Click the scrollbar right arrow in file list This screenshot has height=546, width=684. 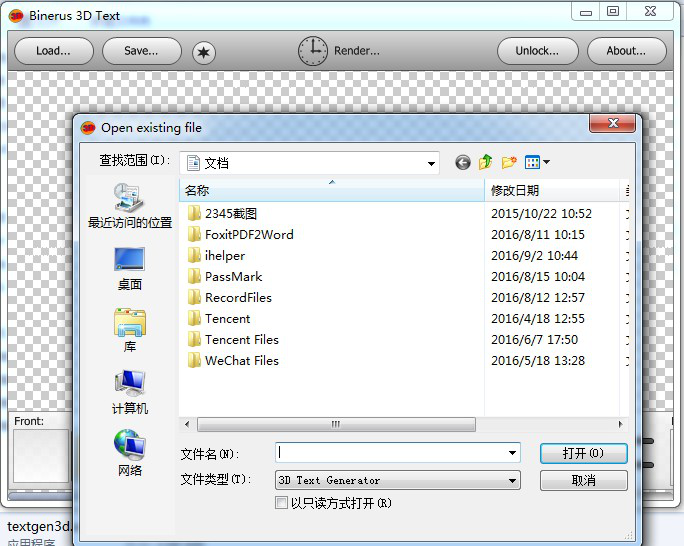click(620, 424)
